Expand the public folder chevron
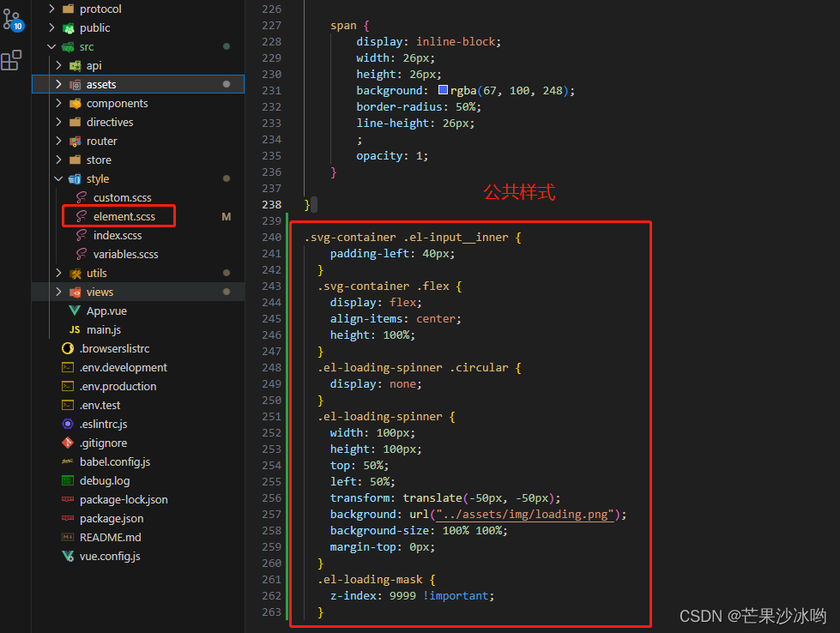This screenshot has height=633, width=840. 51,27
